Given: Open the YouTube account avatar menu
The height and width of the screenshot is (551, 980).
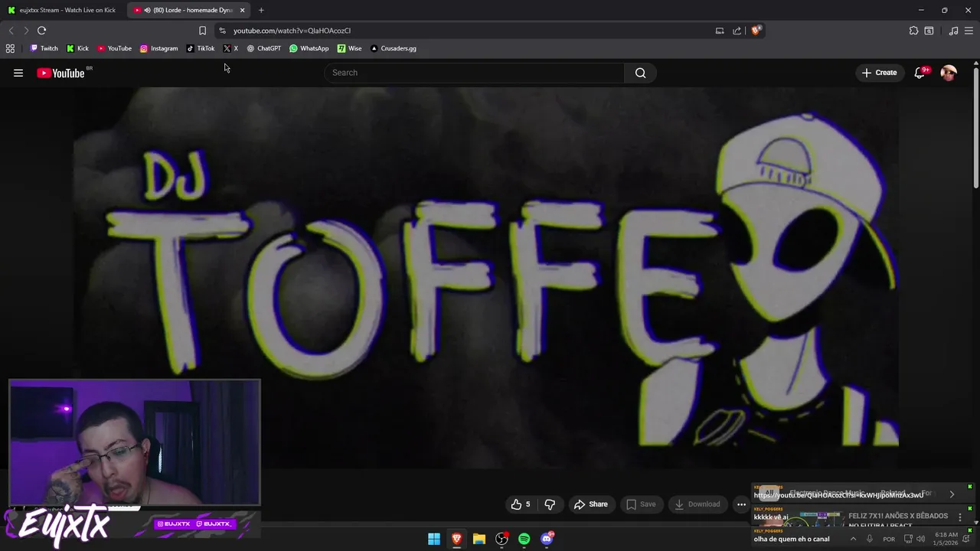Looking at the screenshot, I should pos(949,73).
